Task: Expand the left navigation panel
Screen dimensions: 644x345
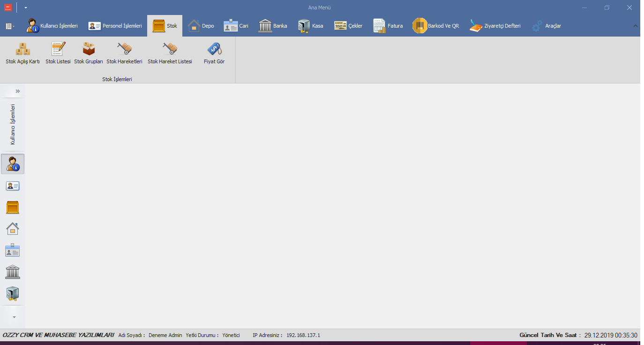Action: [x=18, y=91]
